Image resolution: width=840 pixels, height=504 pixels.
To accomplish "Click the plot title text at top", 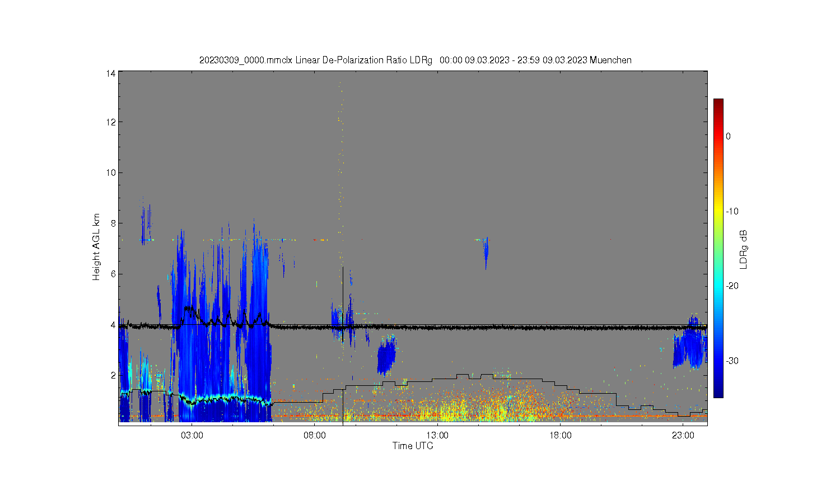I will tap(415, 60).
